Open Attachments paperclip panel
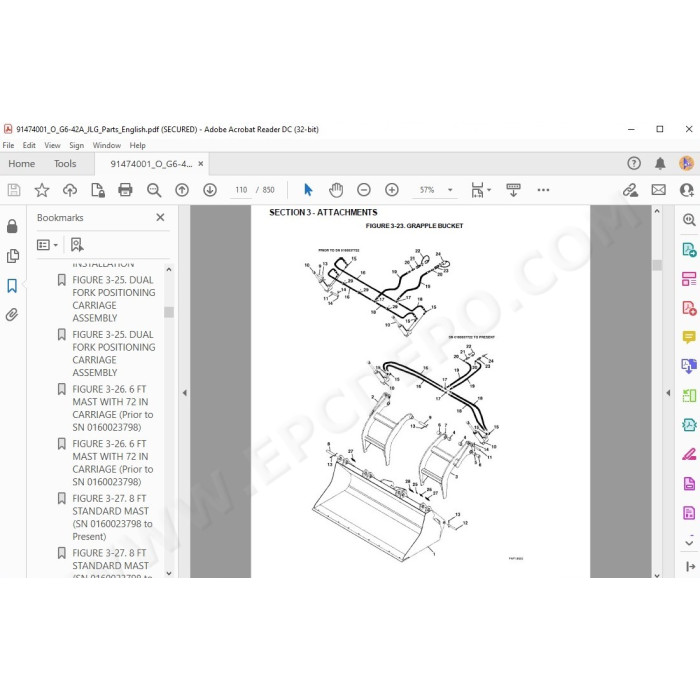 point(12,315)
